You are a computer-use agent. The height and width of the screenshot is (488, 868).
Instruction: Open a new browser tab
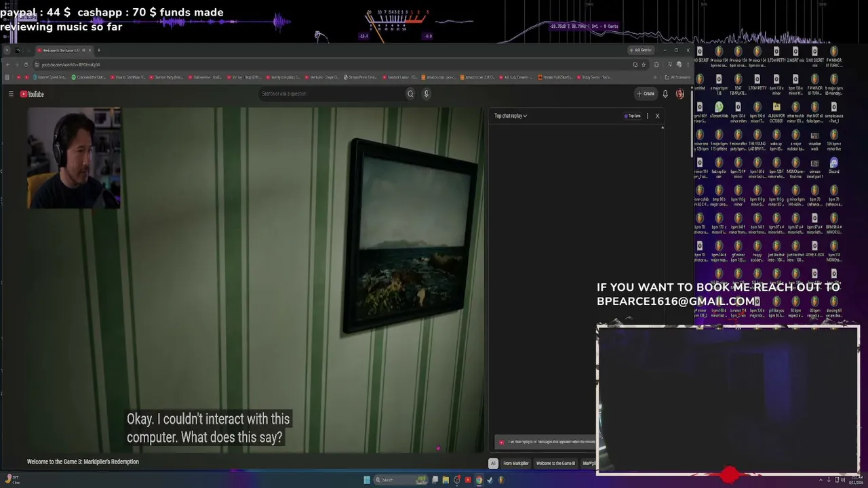tap(98, 50)
